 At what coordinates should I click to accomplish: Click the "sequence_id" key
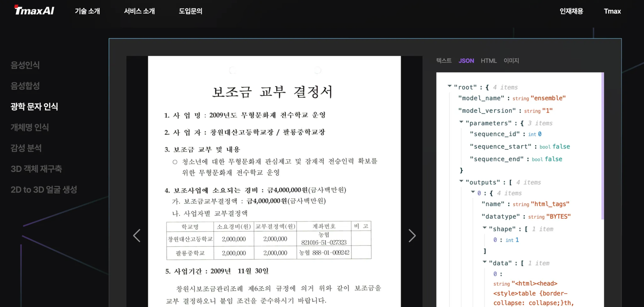tap(495, 134)
